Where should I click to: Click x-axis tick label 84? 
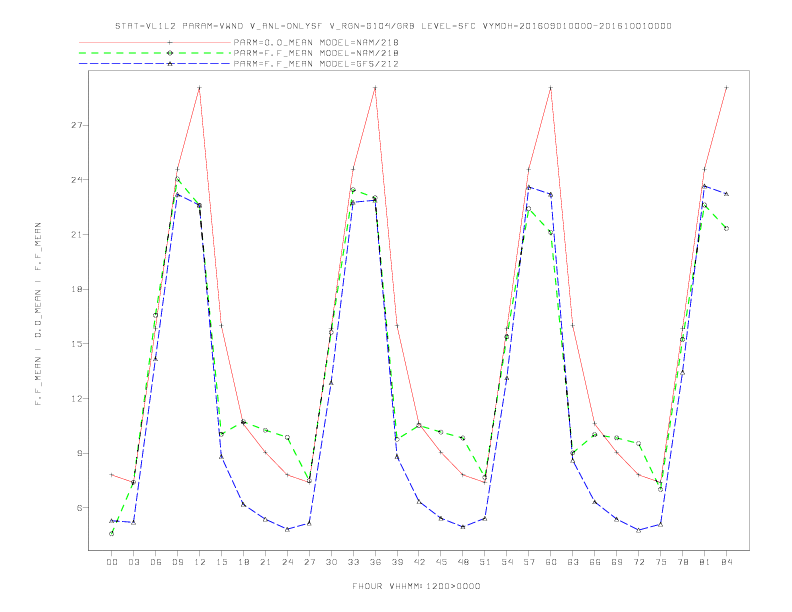[727, 562]
